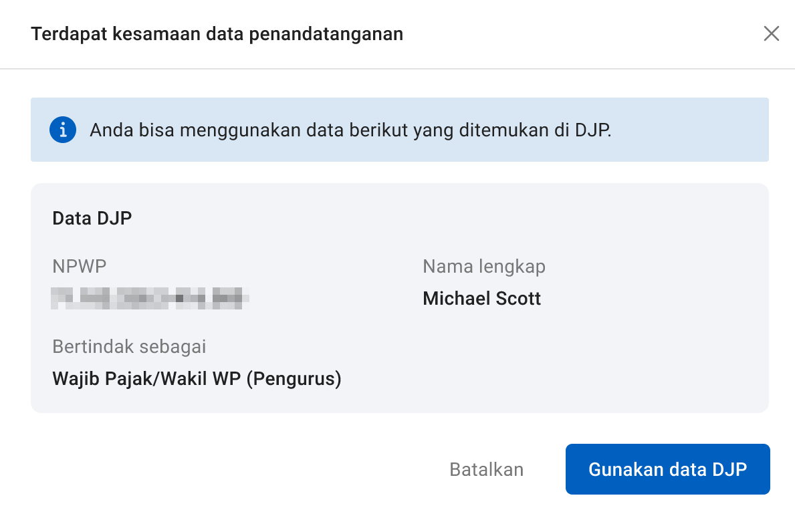Click the dialog title text
795x532 pixels.
click(217, 34)
